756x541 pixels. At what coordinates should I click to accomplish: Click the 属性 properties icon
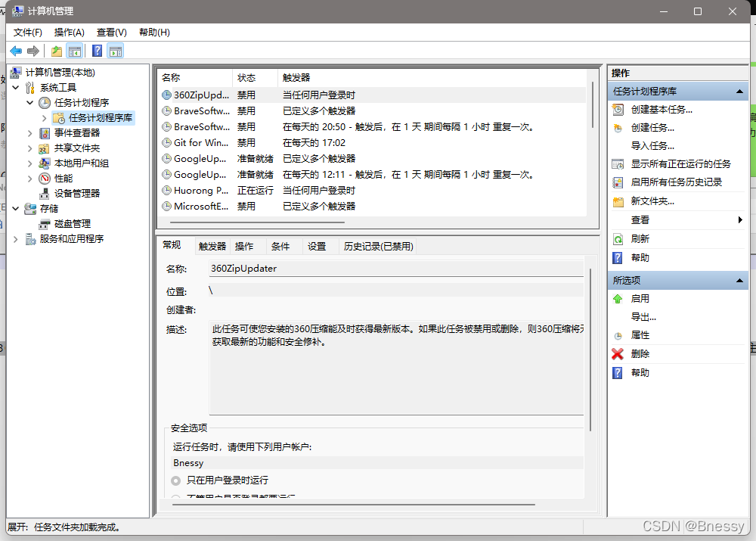[x=618, y=335]
